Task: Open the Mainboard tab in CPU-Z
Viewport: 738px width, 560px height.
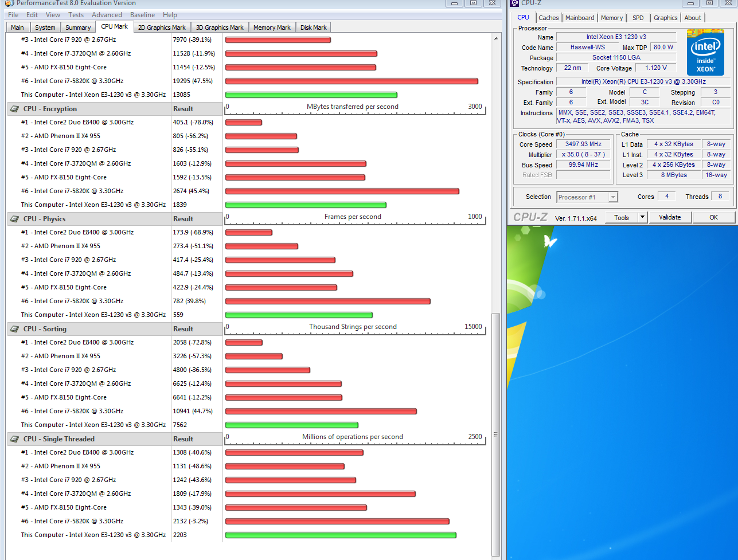Action: click(x=580, y=18)
